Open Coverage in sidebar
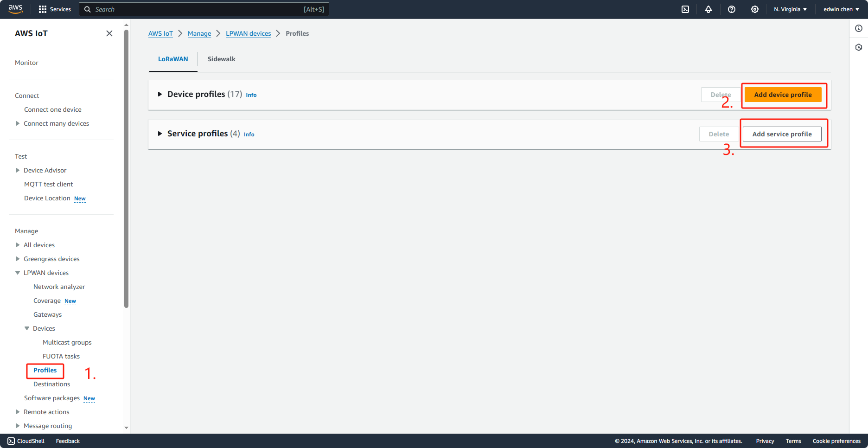Image resolution: width=868 pixels, height=448 pixels. [47, 301]
